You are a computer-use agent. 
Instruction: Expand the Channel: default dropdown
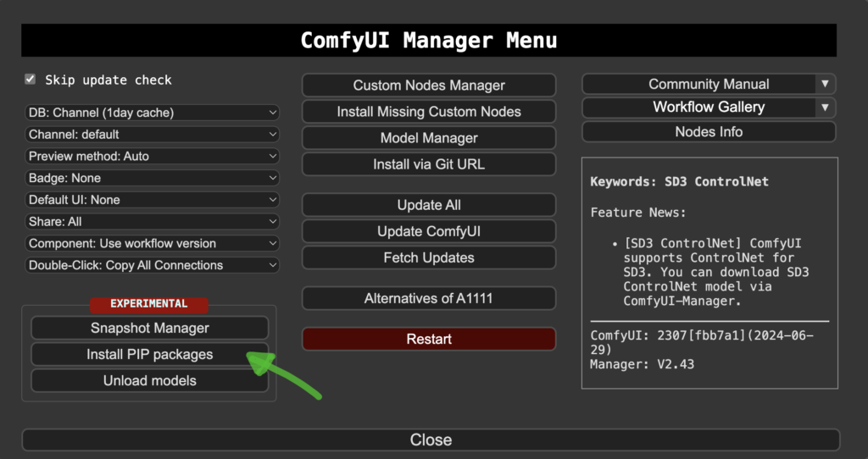(x=152, y=134)
